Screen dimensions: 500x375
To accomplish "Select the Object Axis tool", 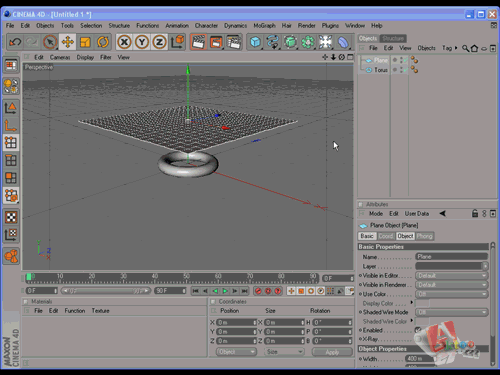I will pyautogui.click(x=11, y=125).
